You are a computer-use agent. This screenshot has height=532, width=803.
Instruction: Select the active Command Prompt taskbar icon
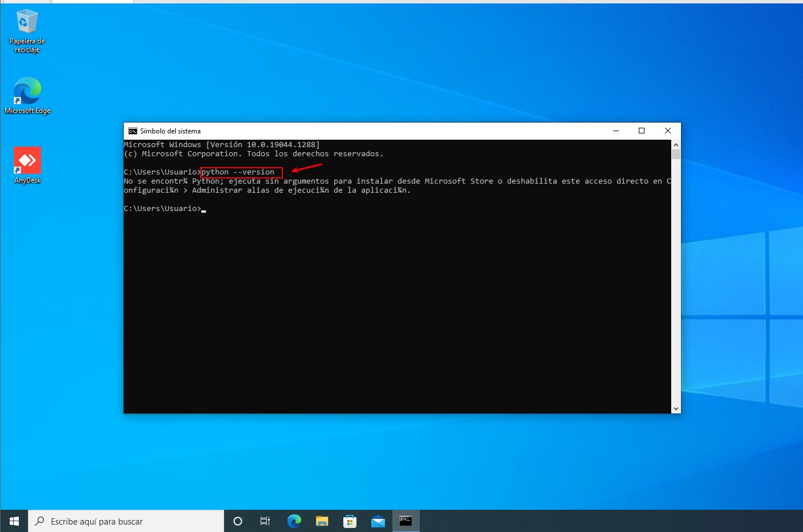(405, 521)
